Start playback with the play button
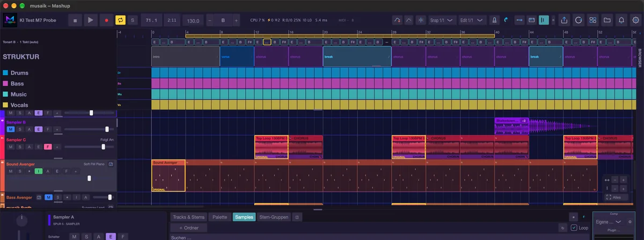Screen dimensions: 644x240 [x=90, y=20]
